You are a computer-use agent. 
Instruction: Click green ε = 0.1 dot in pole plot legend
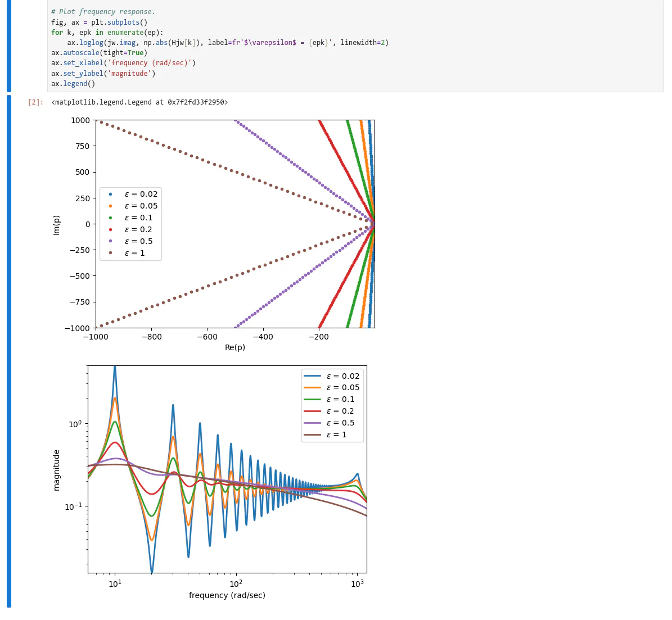click(x=110, y=218)
